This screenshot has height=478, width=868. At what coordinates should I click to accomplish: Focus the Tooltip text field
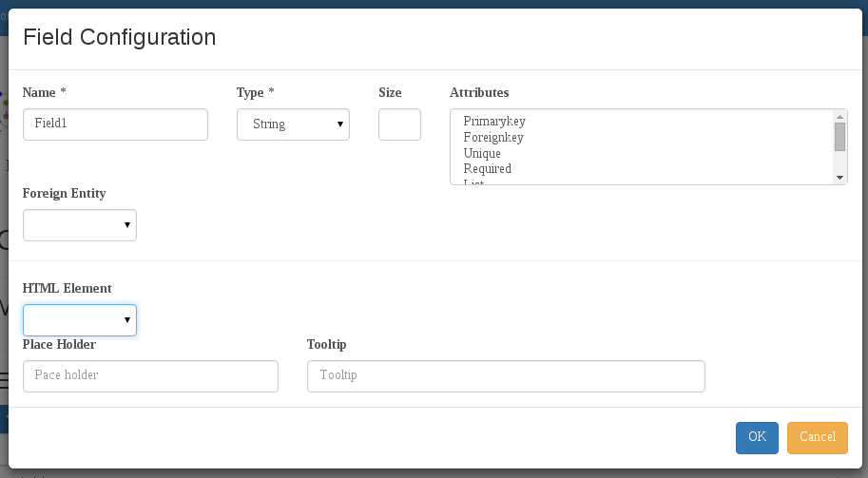pyautogui.click(x=506, y=376)
